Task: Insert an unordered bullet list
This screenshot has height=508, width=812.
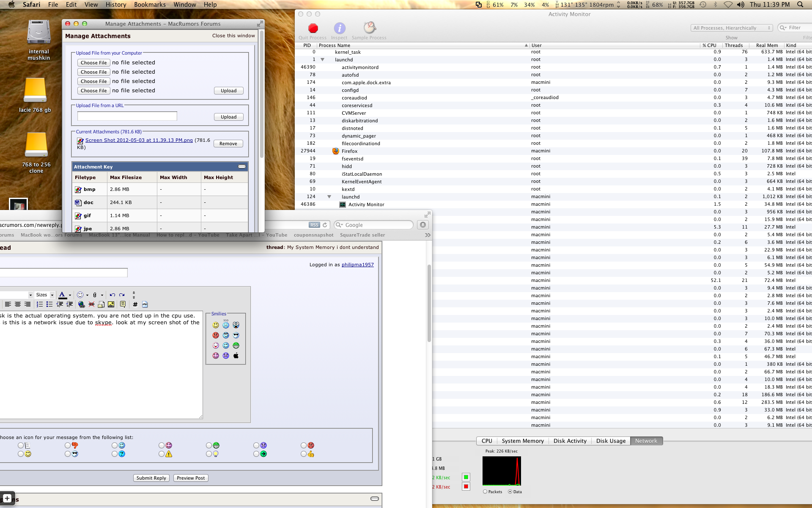Action: click(x=49, y=304)
